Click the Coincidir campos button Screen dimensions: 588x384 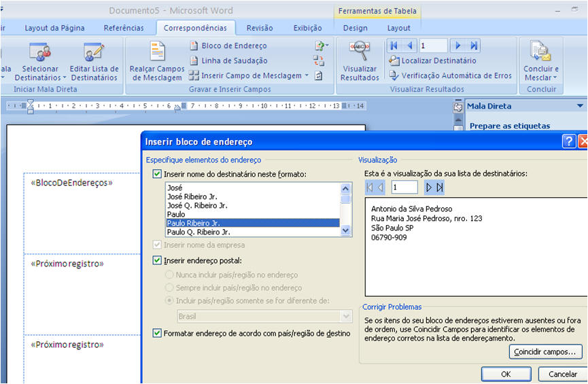pyautogui.click(x=546, y=352)
